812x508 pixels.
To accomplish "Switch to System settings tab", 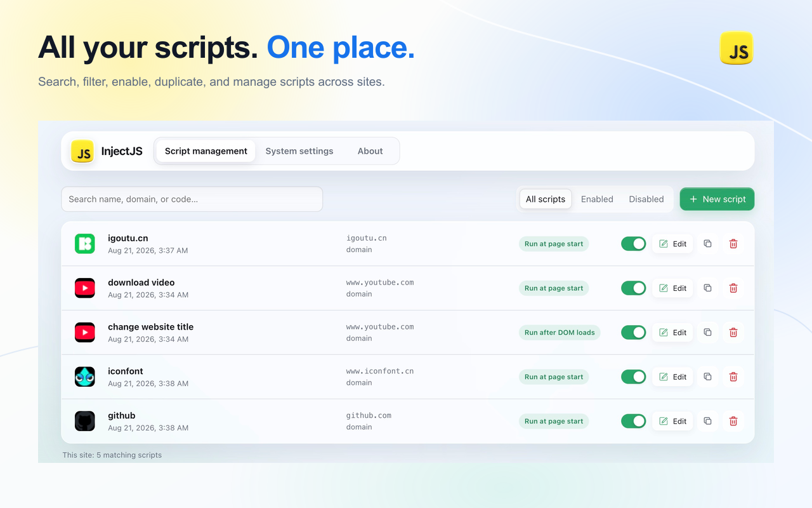I will [x=299, y=151].
